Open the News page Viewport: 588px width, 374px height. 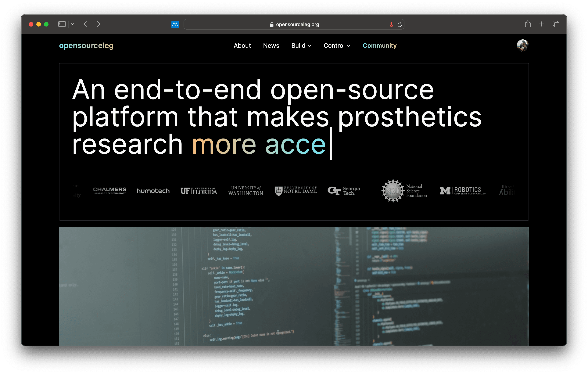[x=271, y=46]
